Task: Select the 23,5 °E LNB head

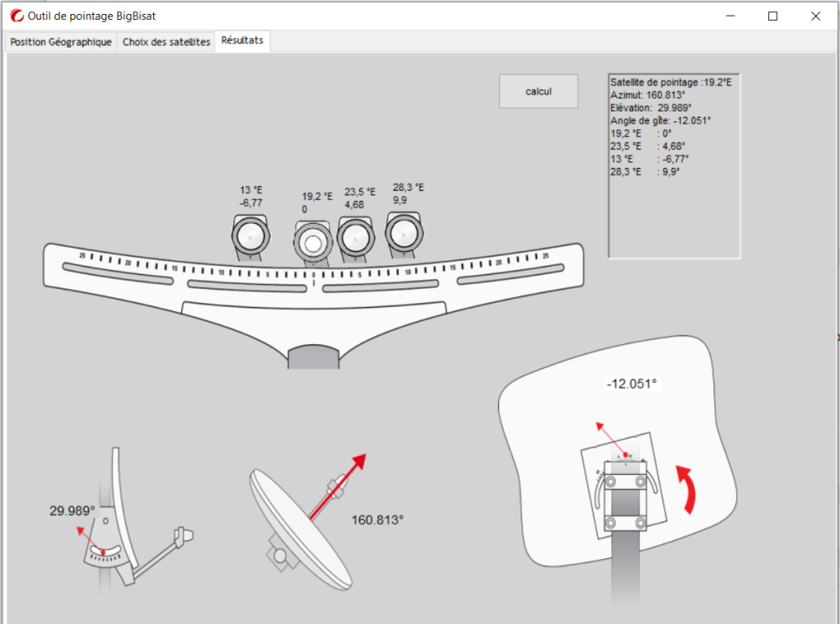Action: pyautogui.click(x=355, y=237)
